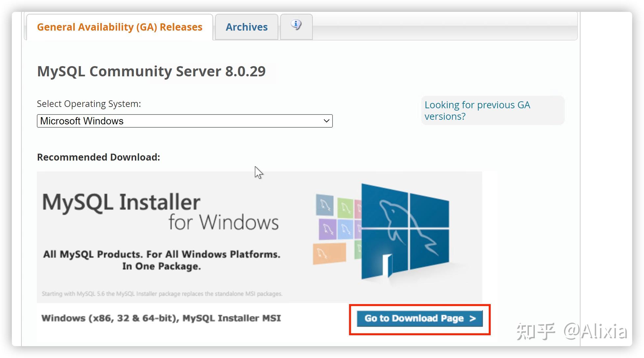The image size is (644, 358).
Task: Switch to the Archives tab
Action: [x=246, y=27]
